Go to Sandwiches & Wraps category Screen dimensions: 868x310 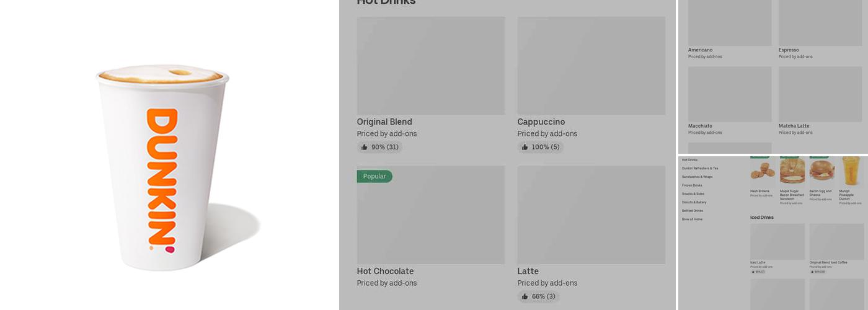point(697,177)
